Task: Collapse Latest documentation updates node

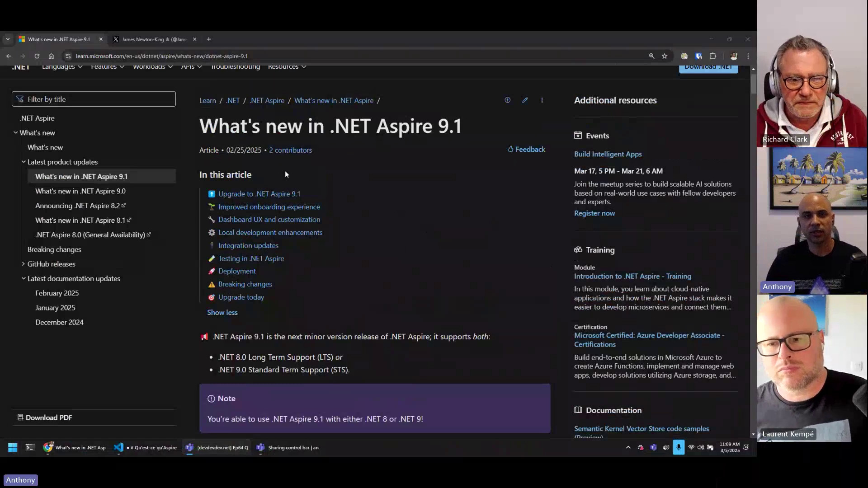Action: click(24, 278)
